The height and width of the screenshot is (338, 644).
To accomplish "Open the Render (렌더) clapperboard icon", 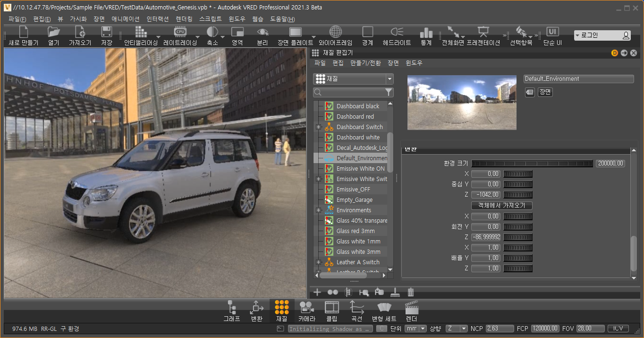I will [412, 308].
